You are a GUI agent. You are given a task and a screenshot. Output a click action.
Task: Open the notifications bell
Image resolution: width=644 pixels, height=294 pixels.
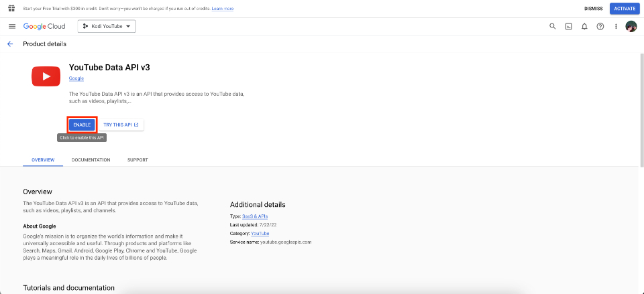(584, 26)
